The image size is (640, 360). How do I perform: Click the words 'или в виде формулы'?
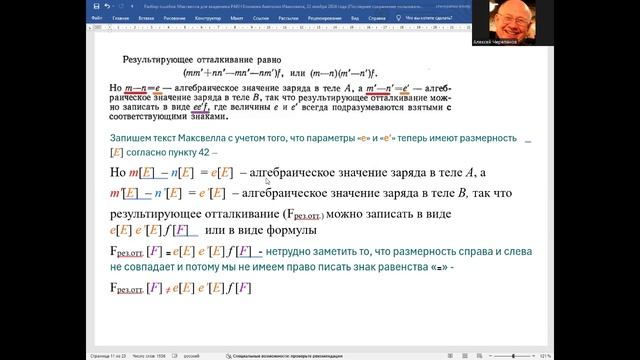(261, 230)
